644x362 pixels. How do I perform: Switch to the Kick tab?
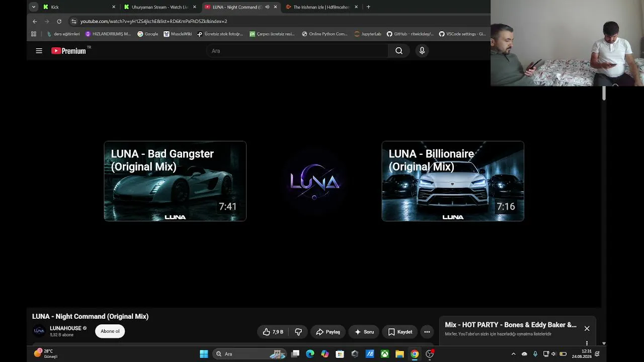pos(79,7)
